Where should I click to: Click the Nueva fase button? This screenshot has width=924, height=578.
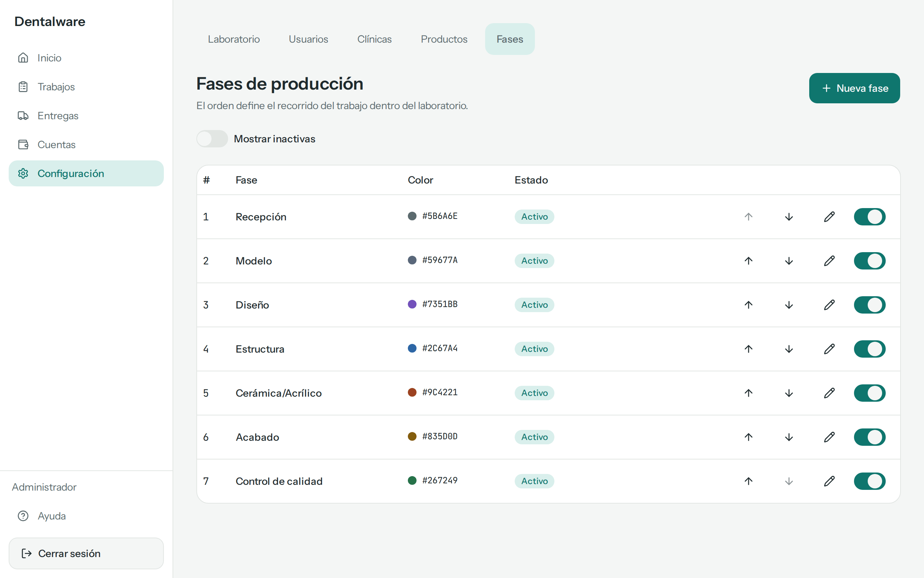point(854,88)
